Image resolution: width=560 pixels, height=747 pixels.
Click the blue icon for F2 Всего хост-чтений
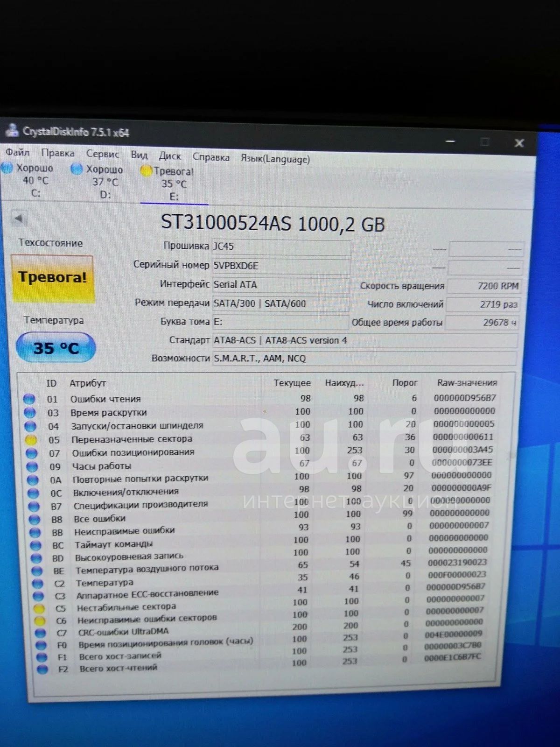click(42, 669)
